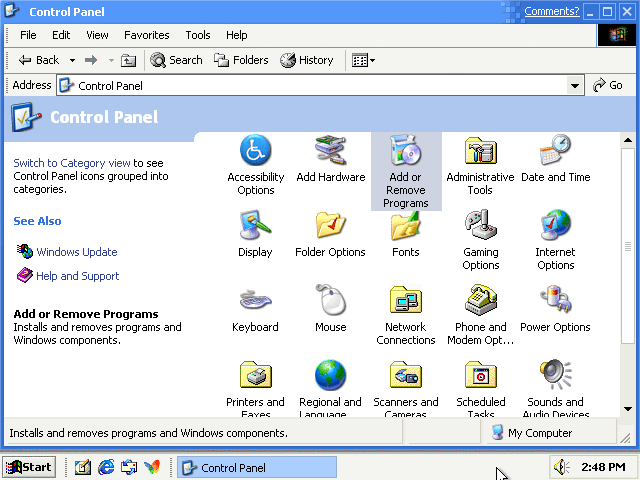Open Internet Options icon
The width and height of the screenshot is (640, 480).
pos(555,227)
